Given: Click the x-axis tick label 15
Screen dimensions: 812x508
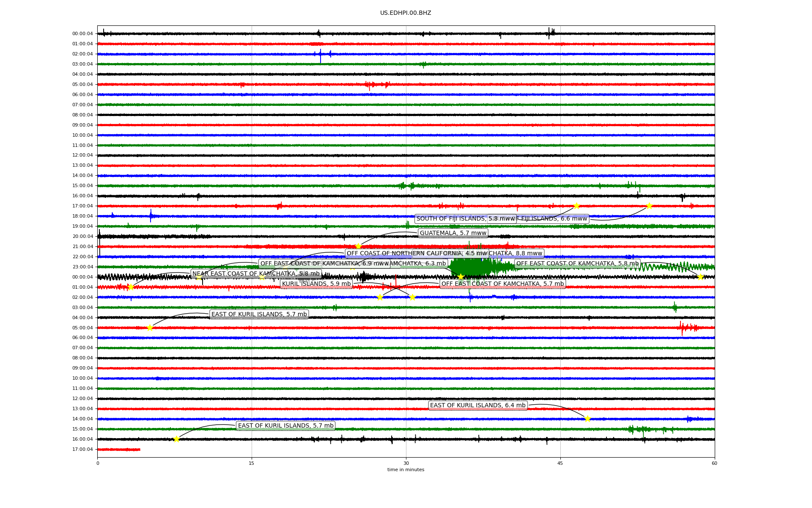Looking at the screenshot, I should (252, 463).
